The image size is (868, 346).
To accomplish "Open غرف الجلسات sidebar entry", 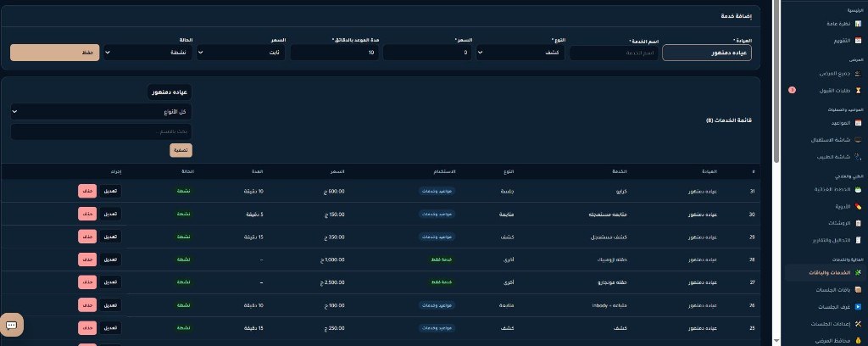I will click(x=824, y=307).
